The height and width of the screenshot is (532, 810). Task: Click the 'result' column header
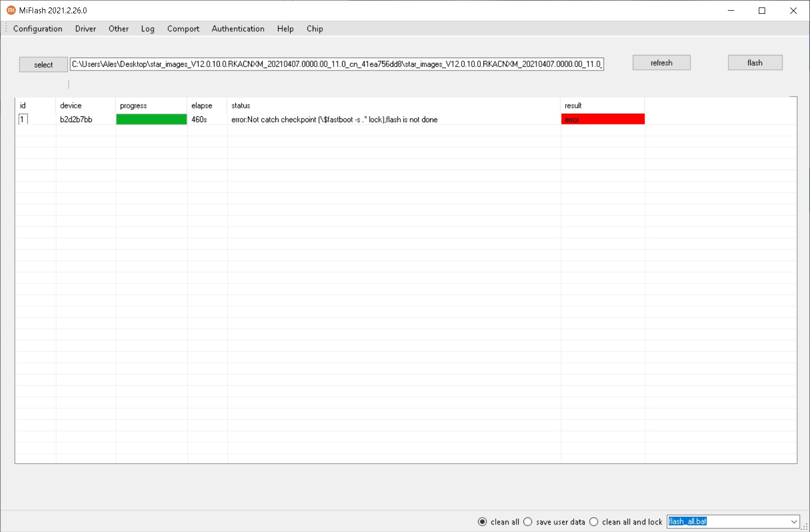pos(603,106)
